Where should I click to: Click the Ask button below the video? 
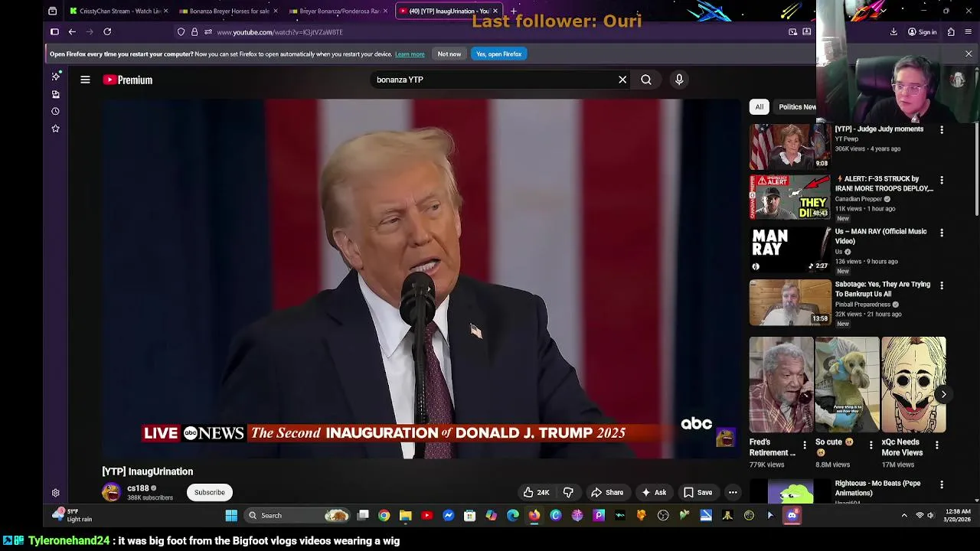[654, 492]
